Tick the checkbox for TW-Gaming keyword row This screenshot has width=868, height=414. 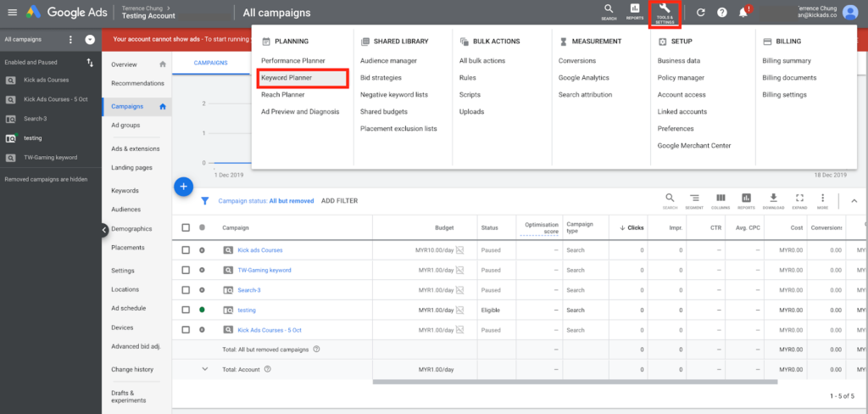coord(186,270)
